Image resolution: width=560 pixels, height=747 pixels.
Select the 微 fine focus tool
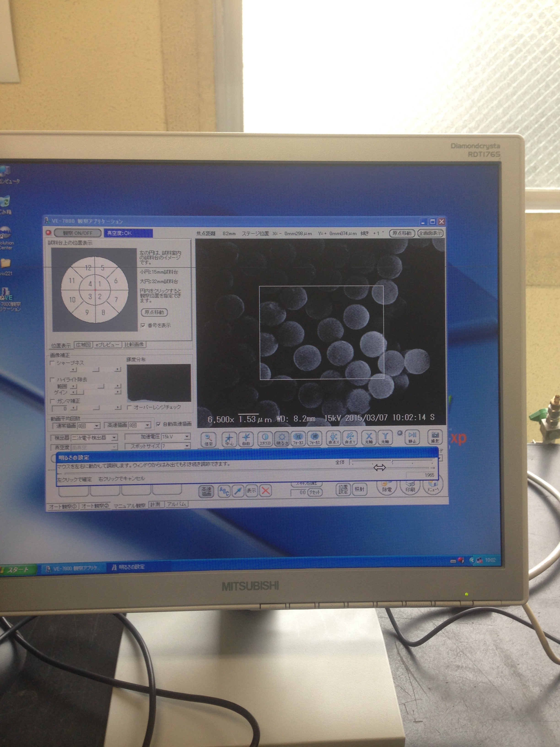point(314,439)
